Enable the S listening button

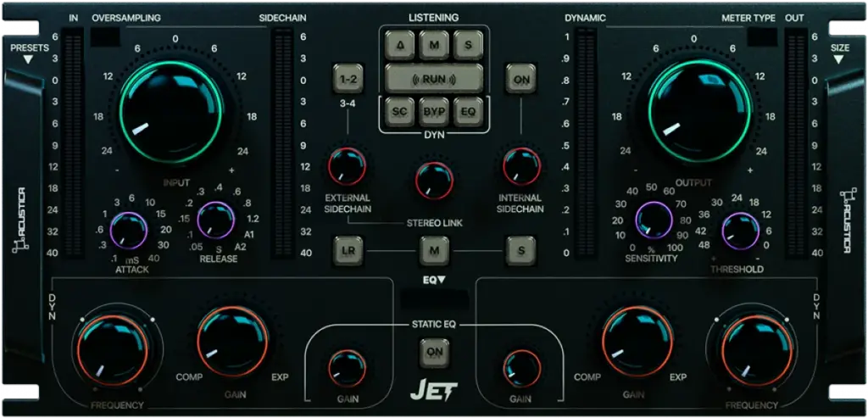coord(468,46)
